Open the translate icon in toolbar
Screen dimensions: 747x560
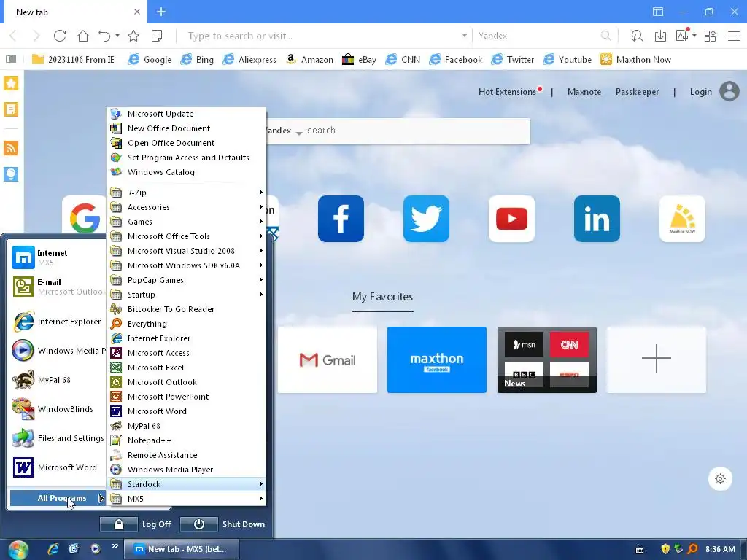(x=682, y=36)
